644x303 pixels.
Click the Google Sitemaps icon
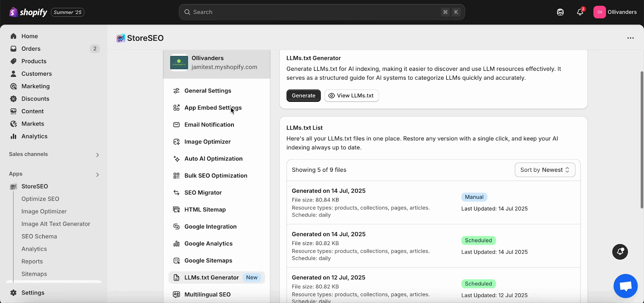tap(176, 261)
